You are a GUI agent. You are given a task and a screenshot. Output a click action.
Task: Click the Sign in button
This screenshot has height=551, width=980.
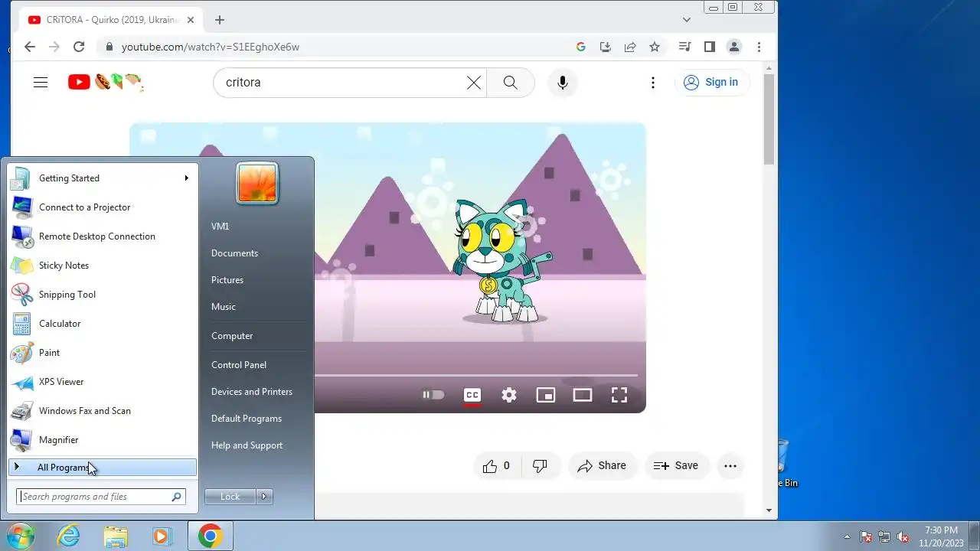[712, 83]
